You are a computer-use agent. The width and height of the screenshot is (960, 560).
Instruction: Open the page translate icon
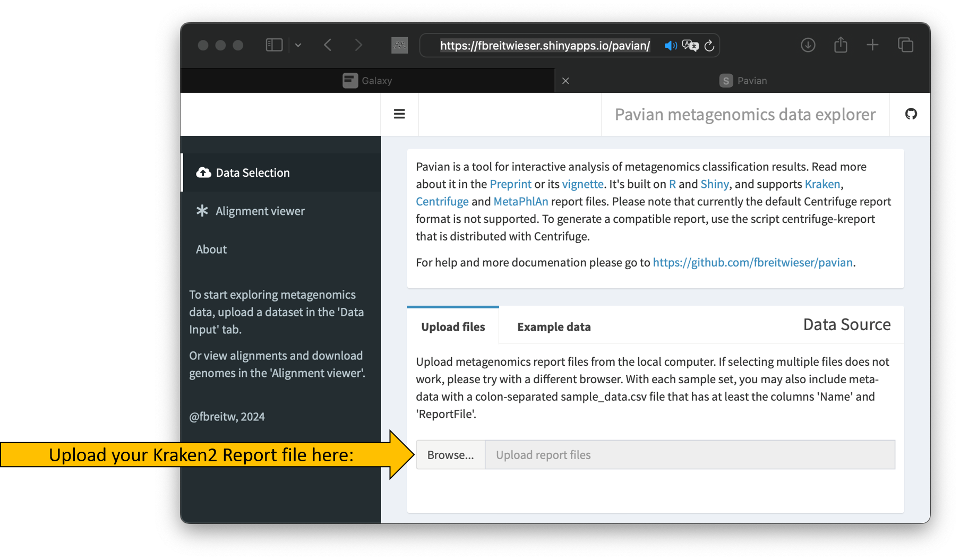click(690, 46)
